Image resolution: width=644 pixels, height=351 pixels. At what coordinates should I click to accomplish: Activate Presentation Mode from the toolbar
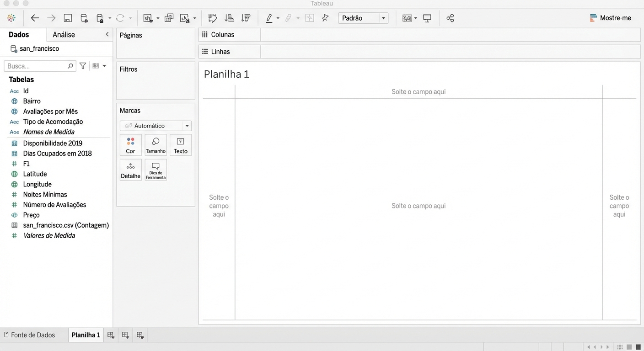click(x=427, y=18)
